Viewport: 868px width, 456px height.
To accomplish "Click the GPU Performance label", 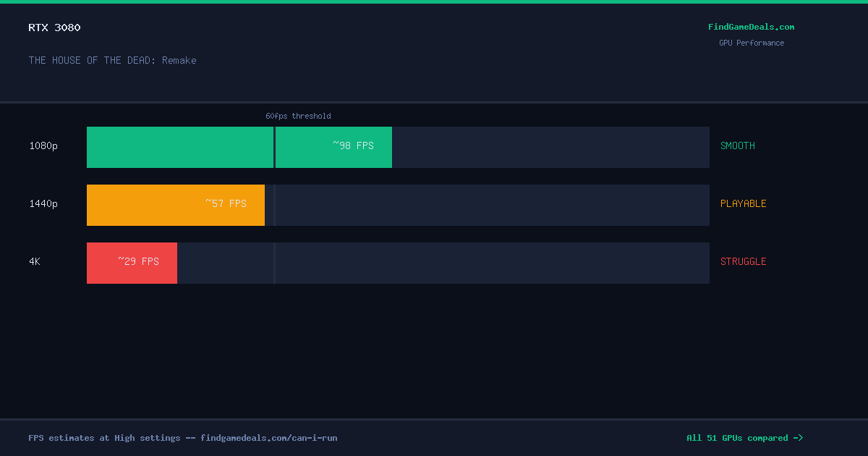I will (752, 43).
